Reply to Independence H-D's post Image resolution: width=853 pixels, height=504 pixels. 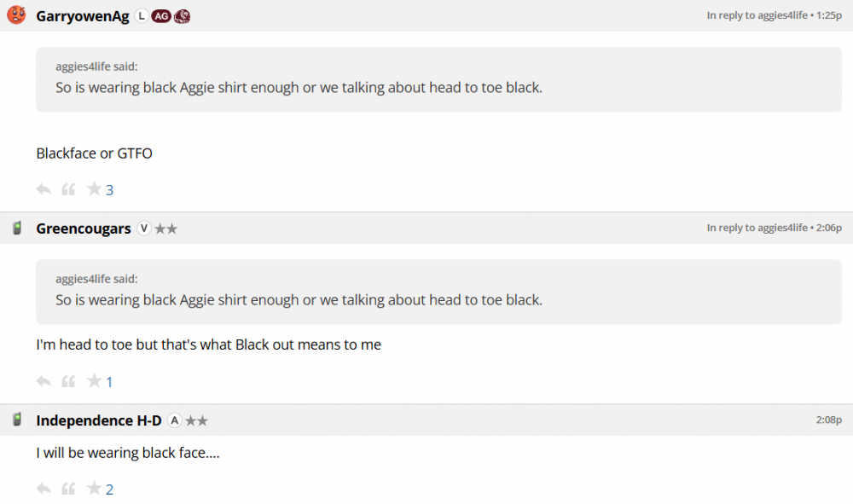click(x=44, y=489)
